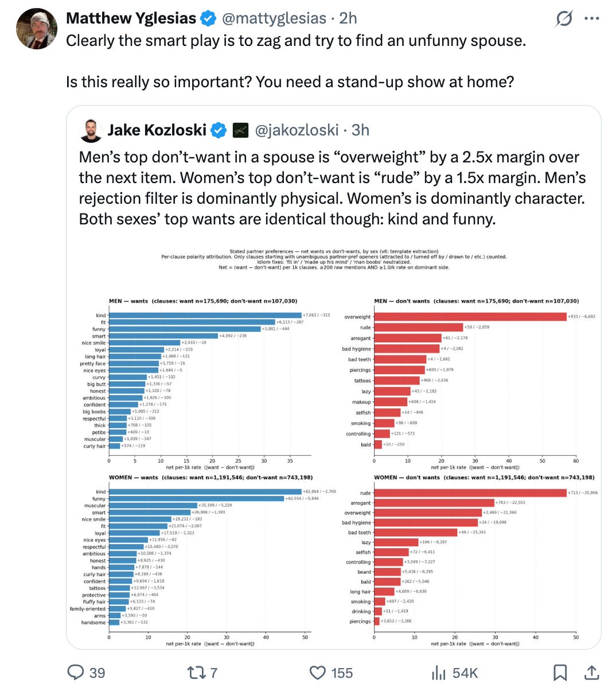Image resolution: width=616 pixels, height=691 pixels.
Task: Click Jake Kozloski's blue verified badge
Action: coord(219,130)
